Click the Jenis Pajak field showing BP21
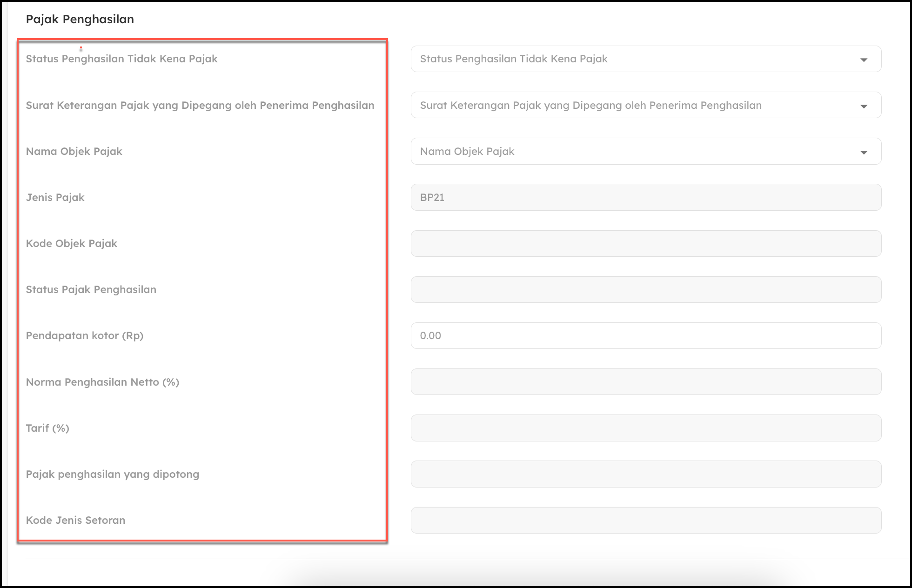Screen dimensions: 912x588 [646, 197]
